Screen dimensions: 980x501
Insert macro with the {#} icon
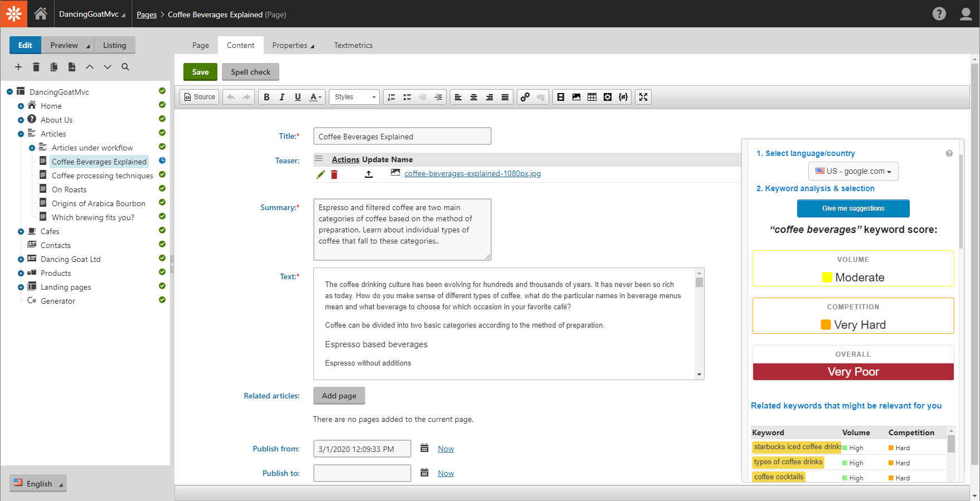[x=623, y=97]
